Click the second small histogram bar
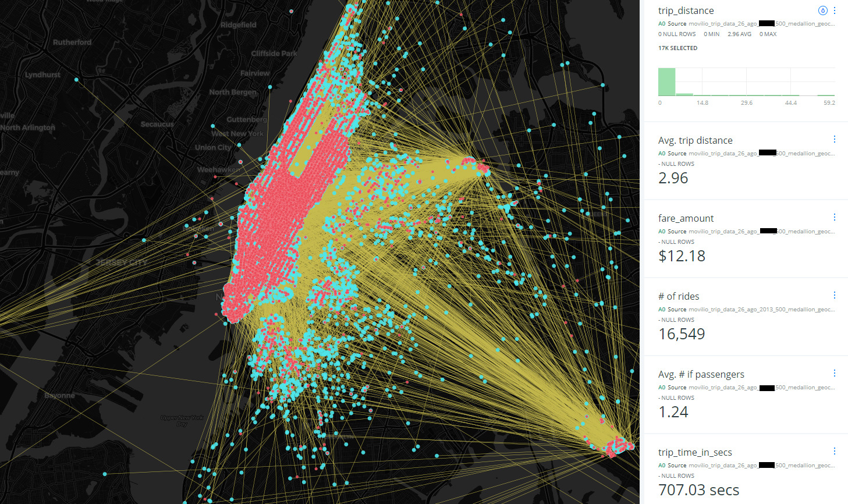The image size is (848, 504). tap(684, 94)
